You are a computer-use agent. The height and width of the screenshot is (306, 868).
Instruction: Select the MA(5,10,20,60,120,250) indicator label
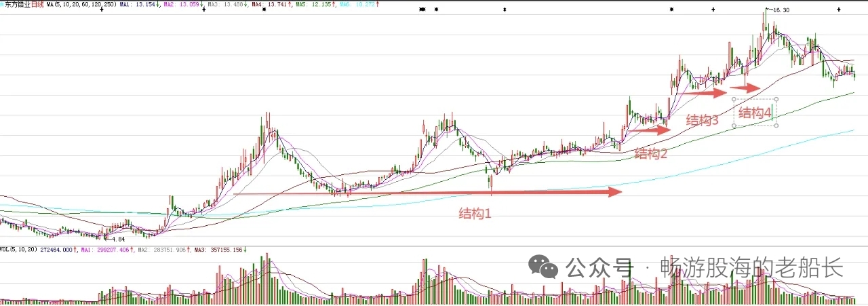(82, 5)
